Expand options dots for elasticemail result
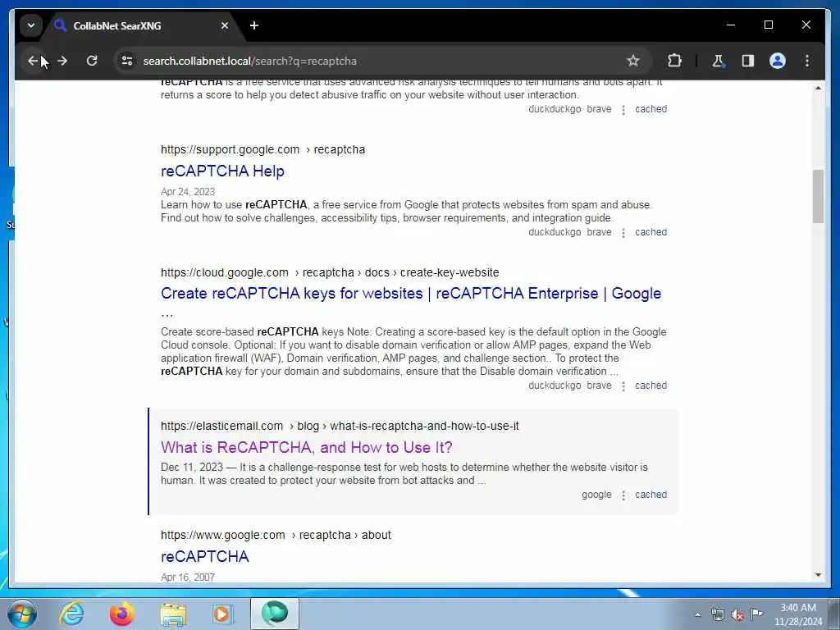 click(623, 495)
